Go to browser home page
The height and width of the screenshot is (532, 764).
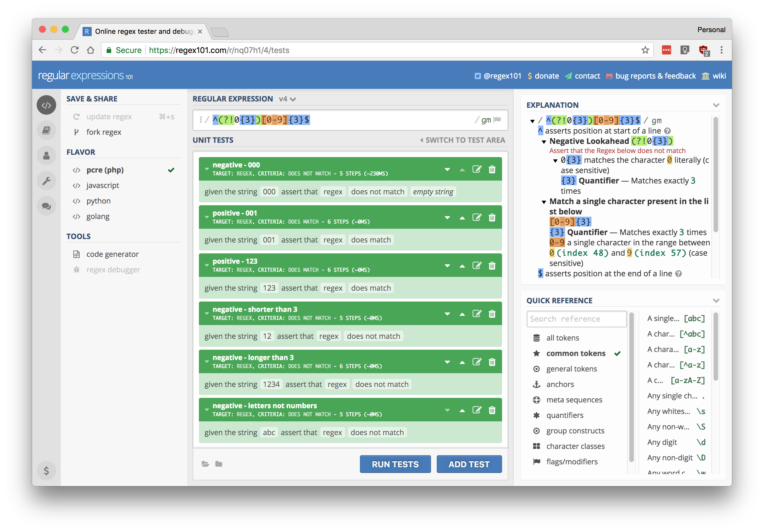(x=91, y=50)
